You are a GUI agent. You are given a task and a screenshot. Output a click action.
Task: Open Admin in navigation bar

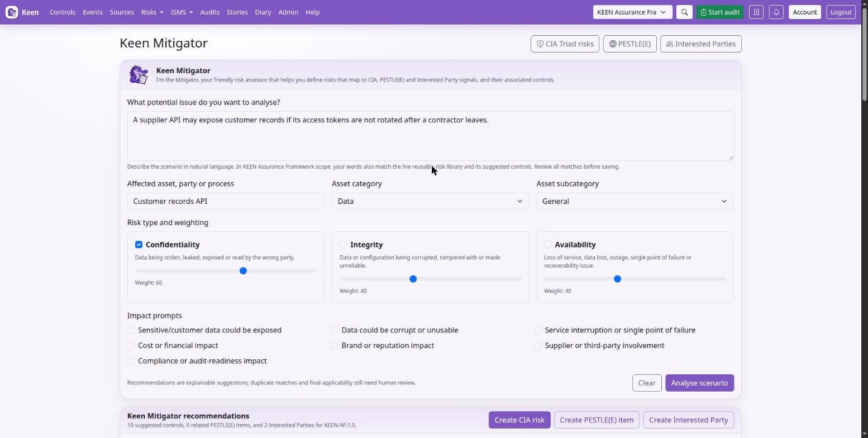(x=288, y=12)
